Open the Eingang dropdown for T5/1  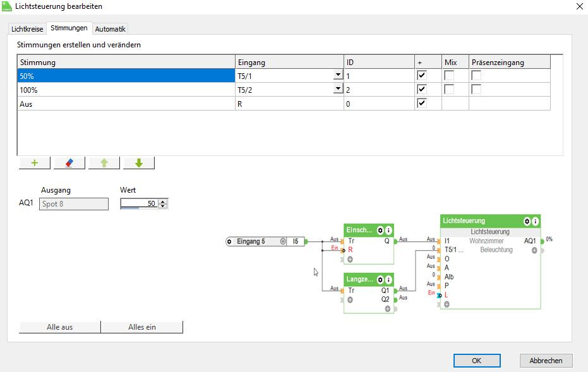pos(338,75)
